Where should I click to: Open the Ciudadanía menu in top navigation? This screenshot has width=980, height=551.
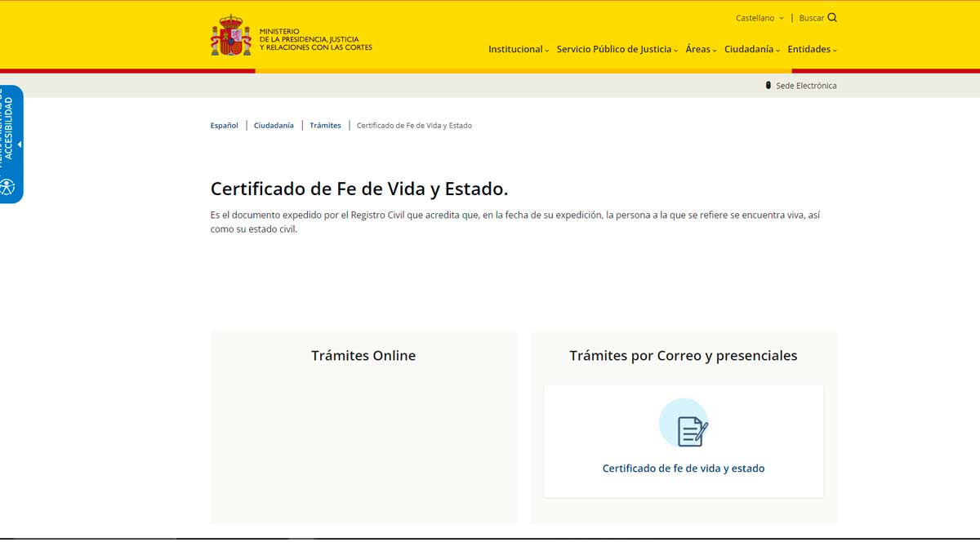[x=751, y=50]
